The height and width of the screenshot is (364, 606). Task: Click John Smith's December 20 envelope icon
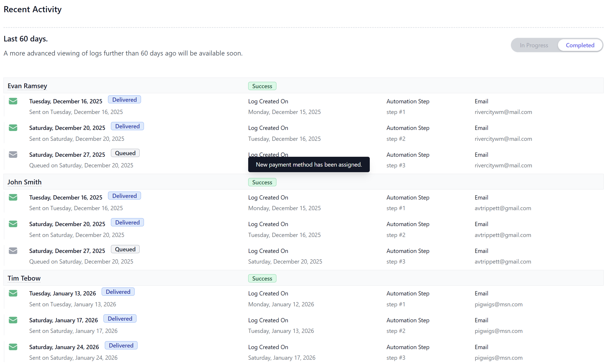[x=13, y=224]
